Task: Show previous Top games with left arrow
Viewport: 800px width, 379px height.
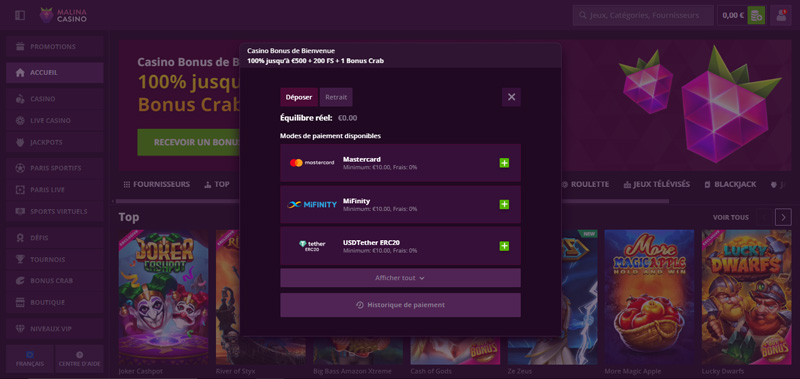Action: coord(764,217)
